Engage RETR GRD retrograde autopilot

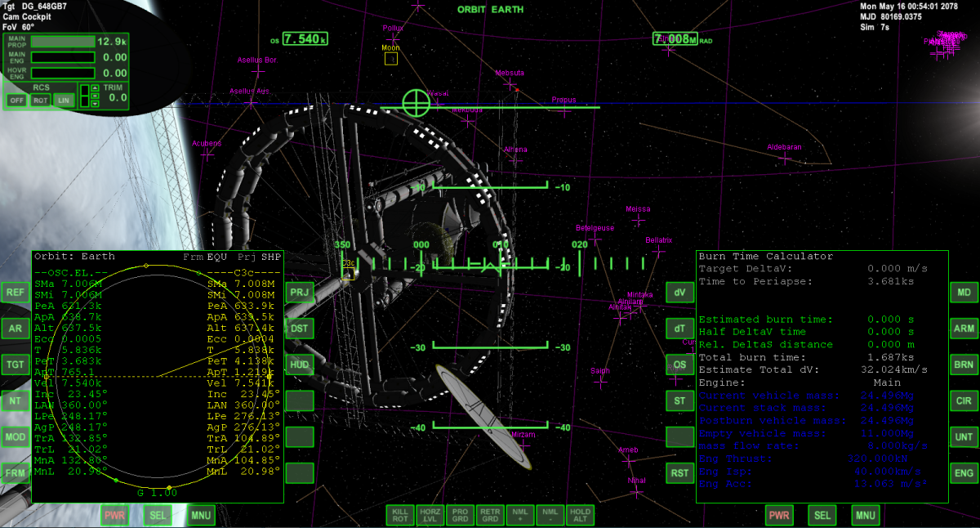pos(489,515)
